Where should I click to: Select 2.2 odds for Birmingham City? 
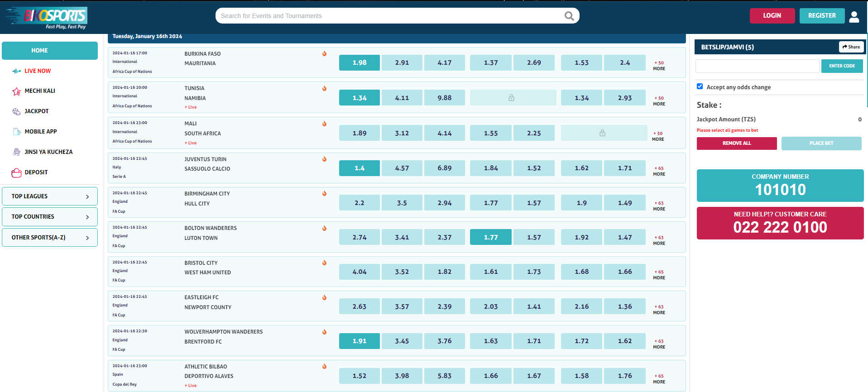pos(360,203)
